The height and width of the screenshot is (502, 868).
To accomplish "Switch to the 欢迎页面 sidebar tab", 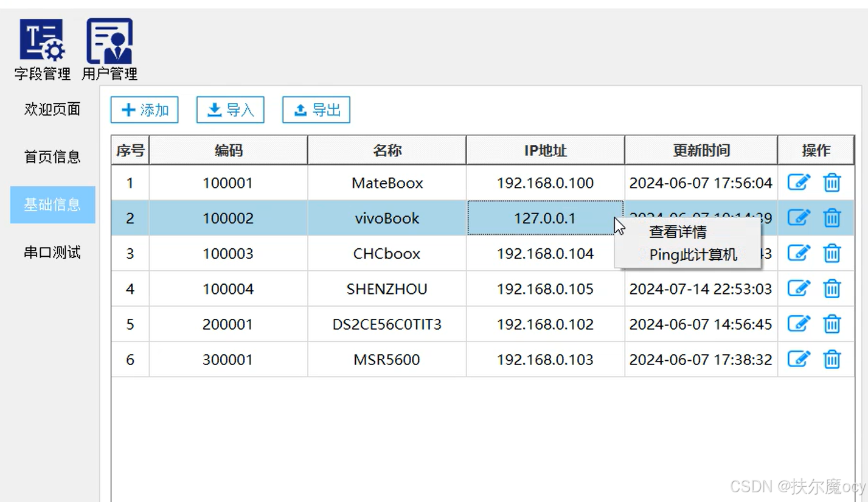I will 52,110.
